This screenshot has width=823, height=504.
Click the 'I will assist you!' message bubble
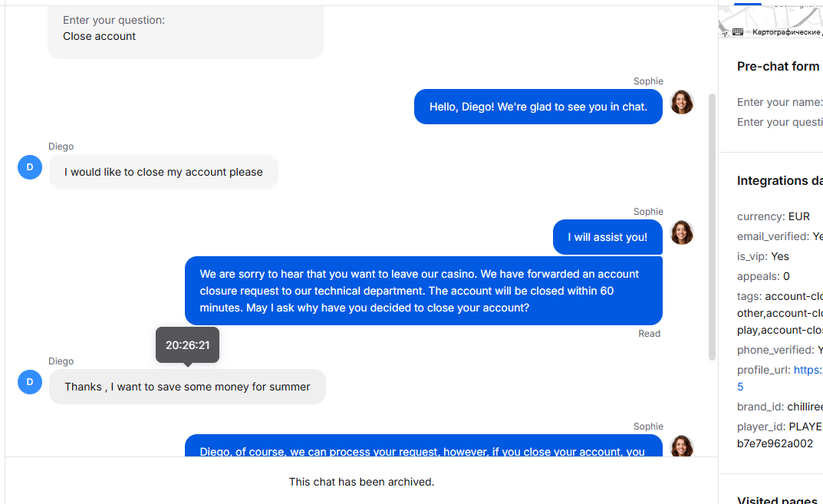[x=607, y=237]
